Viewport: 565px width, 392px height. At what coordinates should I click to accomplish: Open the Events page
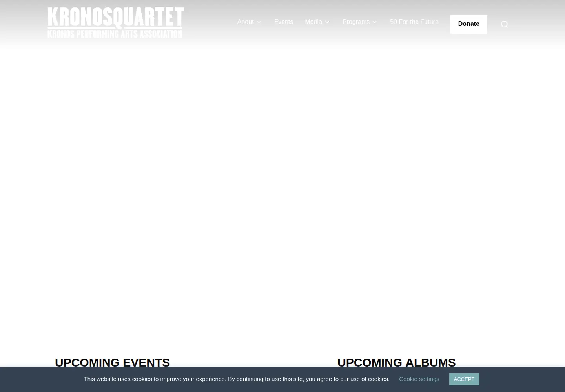pyautogui.click(x=284, y=22)
